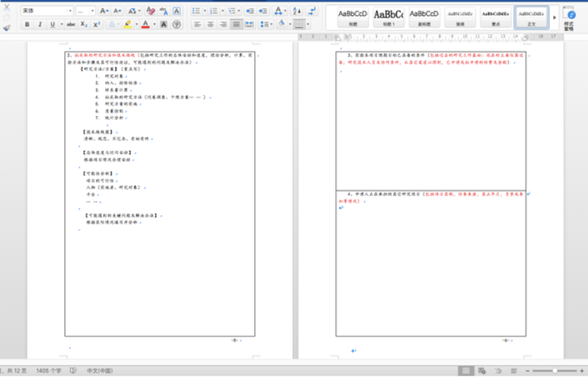Apply the 副标题 style

point(424,16)
